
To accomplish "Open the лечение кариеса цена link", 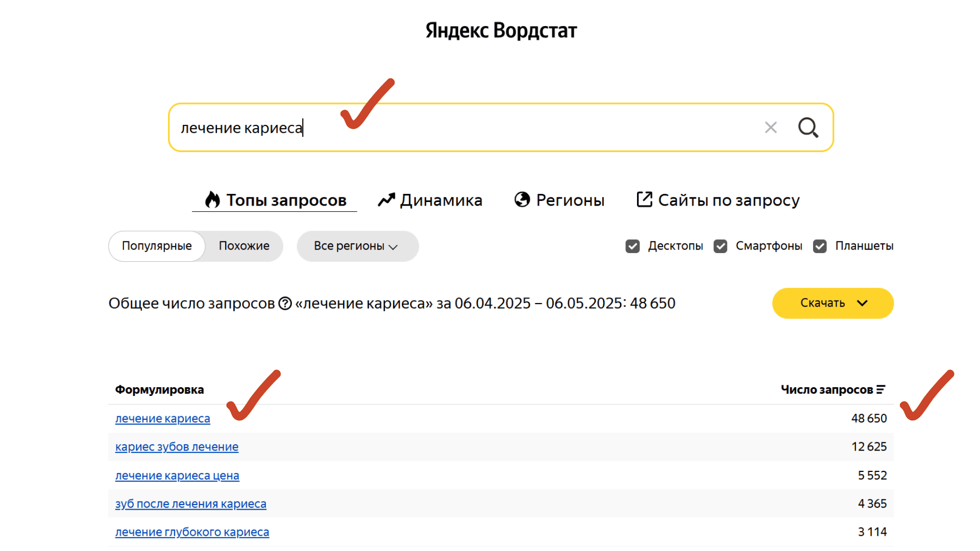I will (x=177, y=475).
